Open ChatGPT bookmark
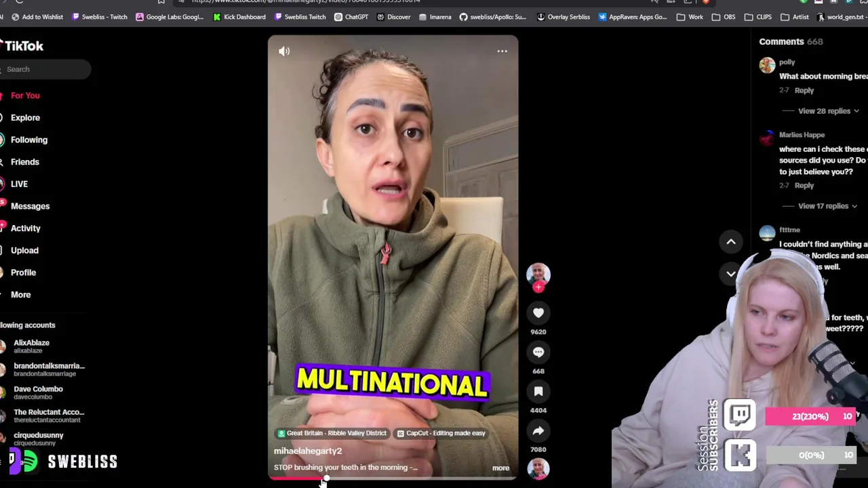Viewport: 868px width, 488px height. click(x=351, y=17)
